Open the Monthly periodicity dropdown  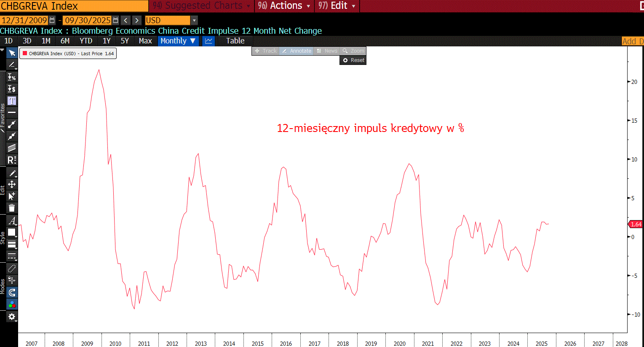point(178,41)
